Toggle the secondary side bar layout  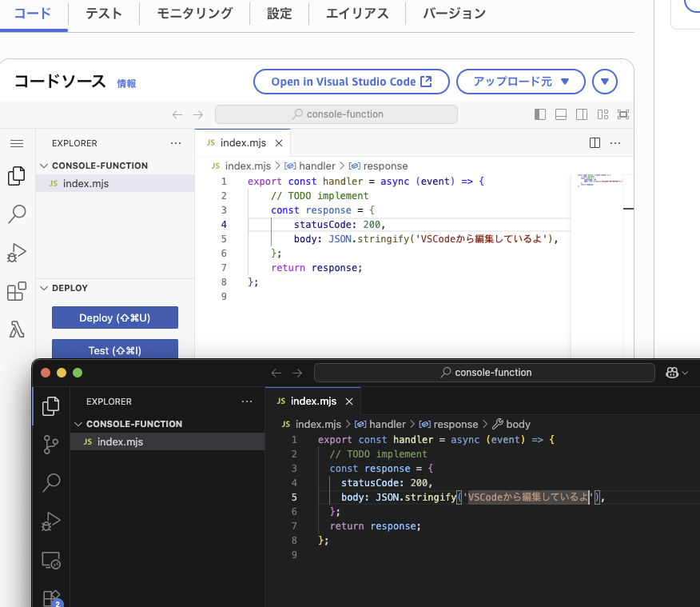(582, 114)
